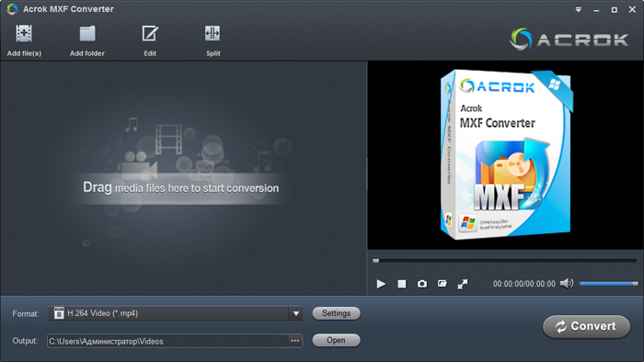
Task: Switch preview to full screen
Action: pyautogui.click(x=463, y=284)
